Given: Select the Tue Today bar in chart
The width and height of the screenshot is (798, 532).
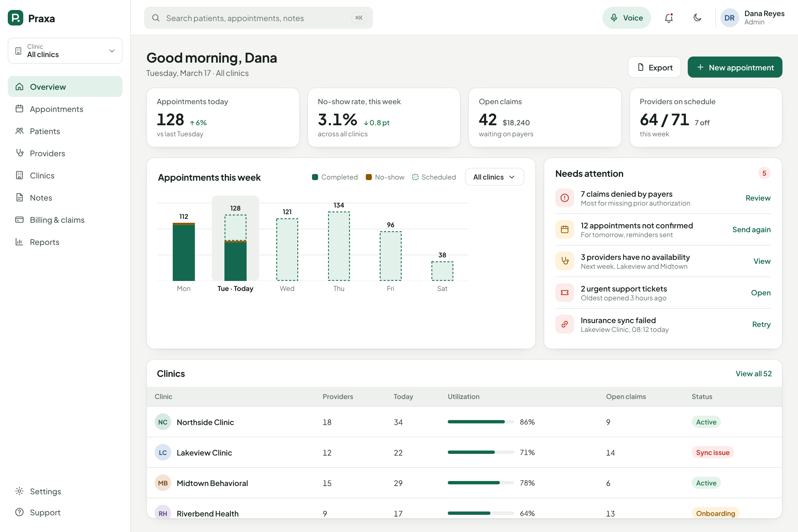Looking at the screenshot, I should coord(236,248).
